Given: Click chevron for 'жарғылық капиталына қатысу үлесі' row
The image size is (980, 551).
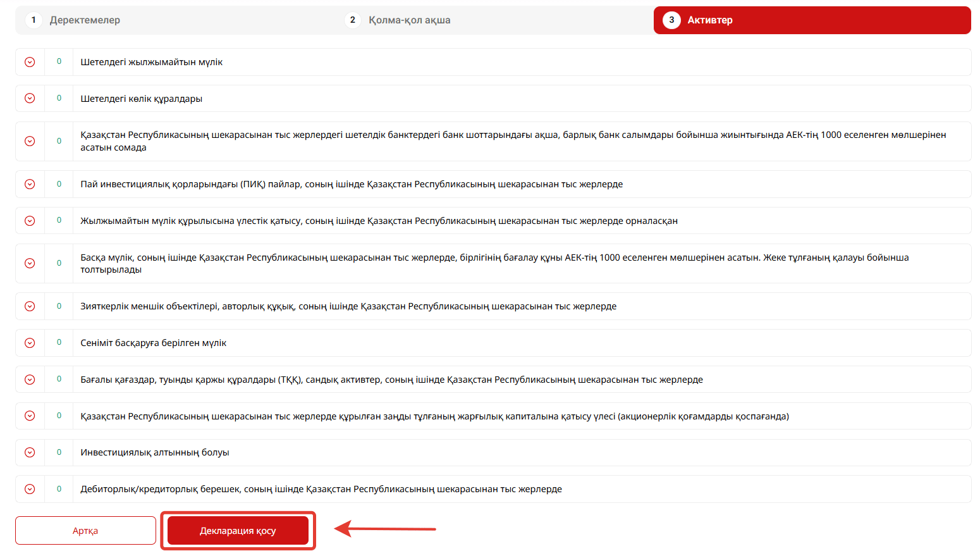Looking at the screenshot, I should point(30,416).
